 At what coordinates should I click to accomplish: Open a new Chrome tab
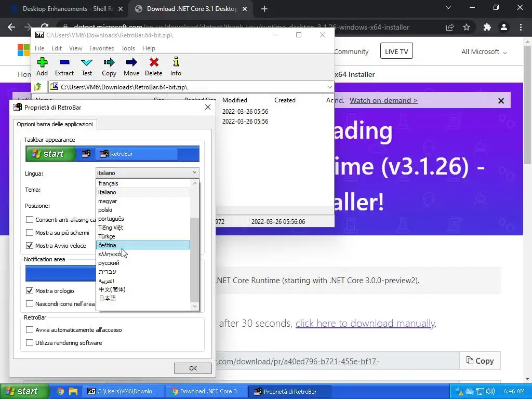pos(264,9)
